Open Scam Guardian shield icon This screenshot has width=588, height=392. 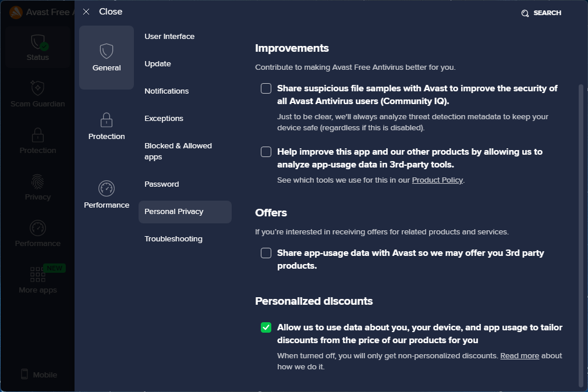[37, 88]
